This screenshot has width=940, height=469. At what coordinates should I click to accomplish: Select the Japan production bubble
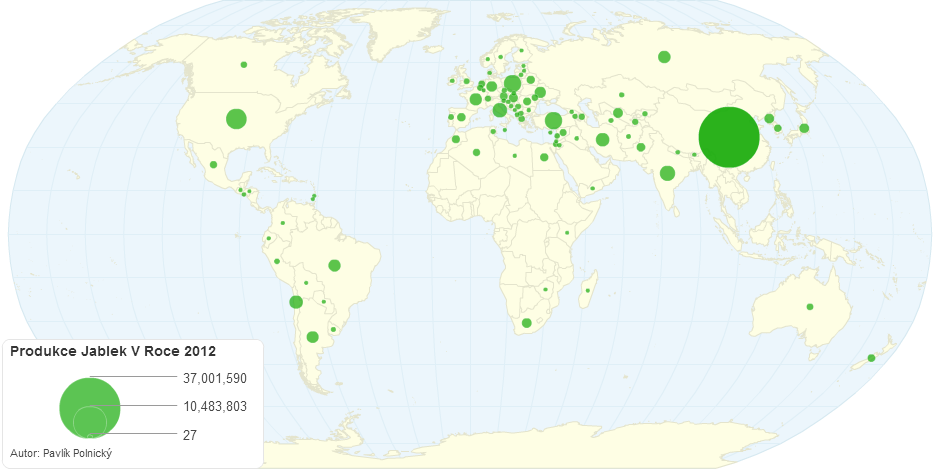click(x=804, y=128)
